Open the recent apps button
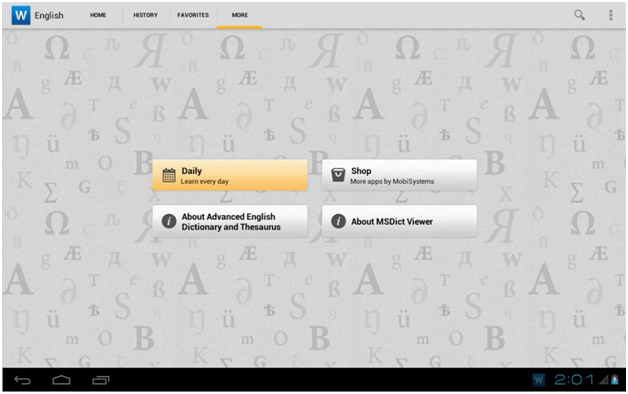This screenshot has height=394, width=628. (x=101, y=380)
